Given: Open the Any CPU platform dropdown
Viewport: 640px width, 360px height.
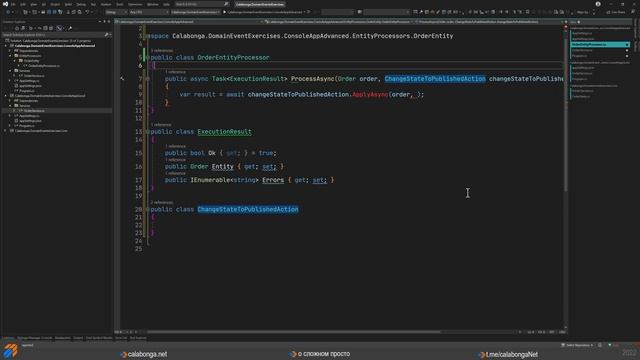Looking at the screenshot, I should [x=149, y=12].
